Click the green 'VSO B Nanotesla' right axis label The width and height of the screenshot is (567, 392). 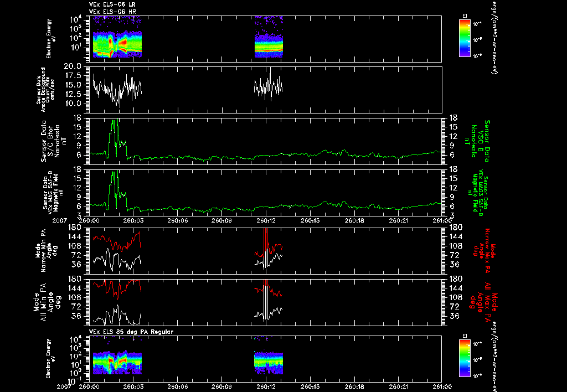[479, 141]
